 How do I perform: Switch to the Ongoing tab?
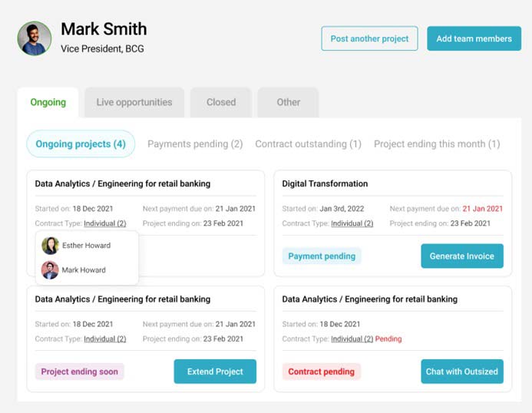click(48, 102)
